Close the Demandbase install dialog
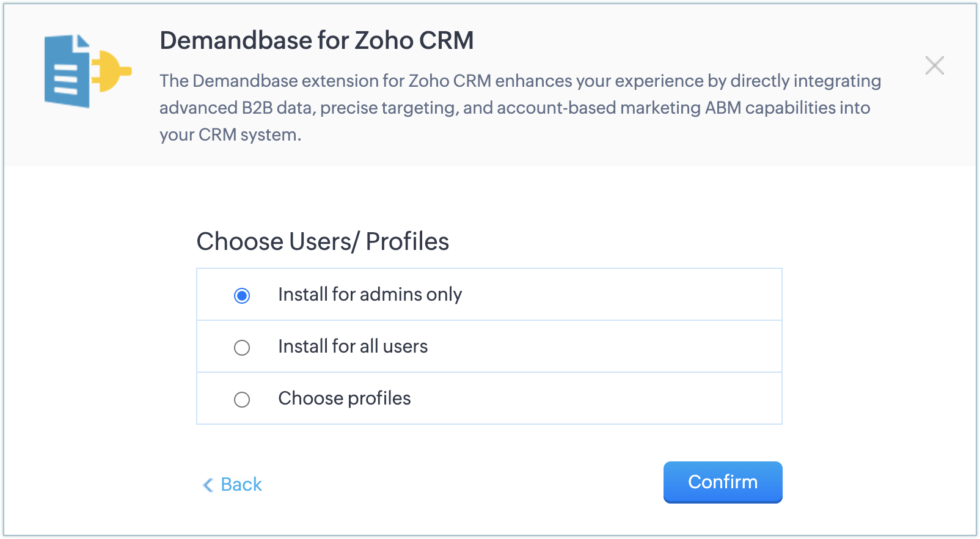The height and width of the screenshot is (539, 980). point(934,65)
